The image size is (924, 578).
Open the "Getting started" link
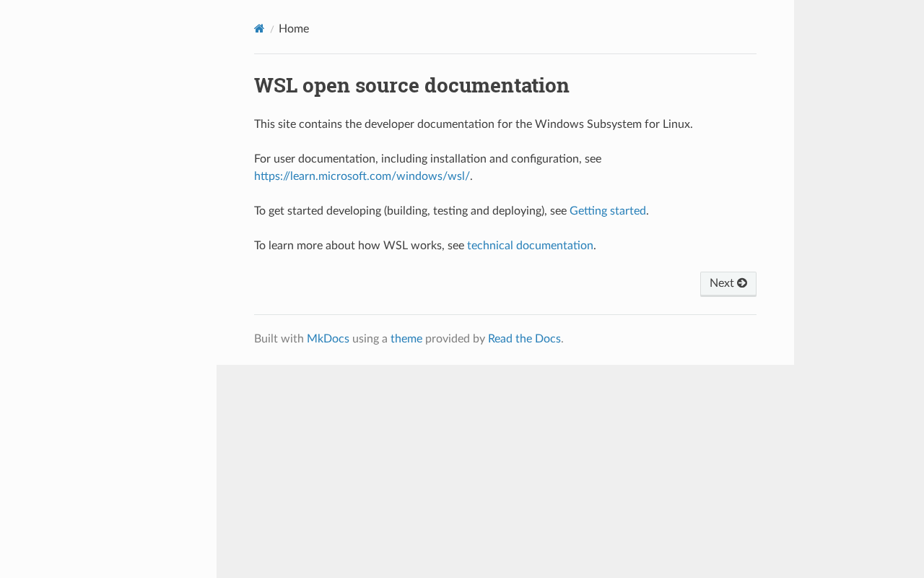coord(608,211)
